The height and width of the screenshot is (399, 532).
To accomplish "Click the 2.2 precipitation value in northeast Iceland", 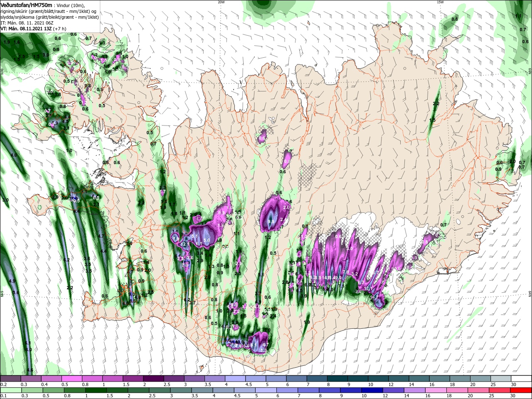I will point(436,103).
